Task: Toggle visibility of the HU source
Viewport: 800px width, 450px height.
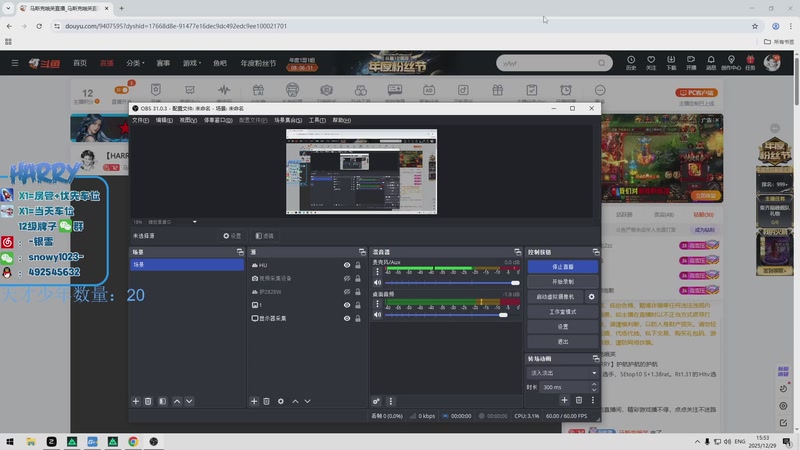Action: [x=347, y=265]
